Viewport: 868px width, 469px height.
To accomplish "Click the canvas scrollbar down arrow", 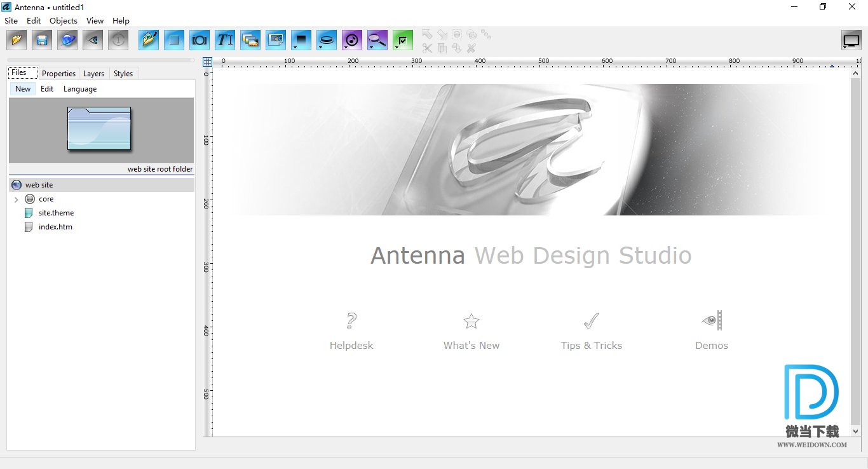I will 855,432.
